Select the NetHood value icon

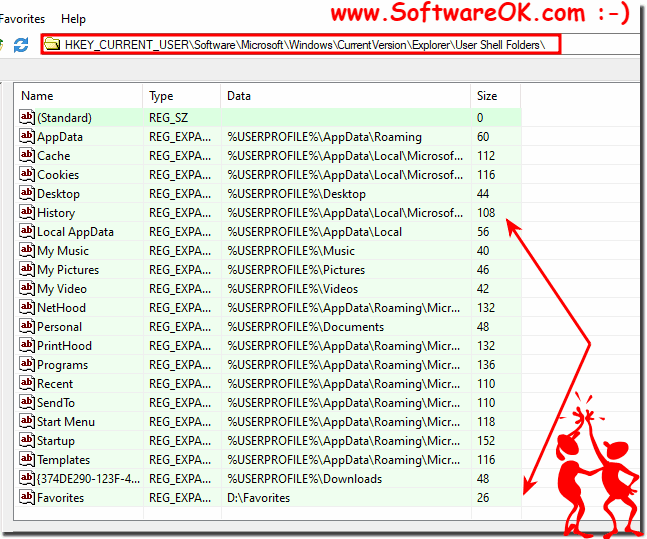(x=27, y=307)
